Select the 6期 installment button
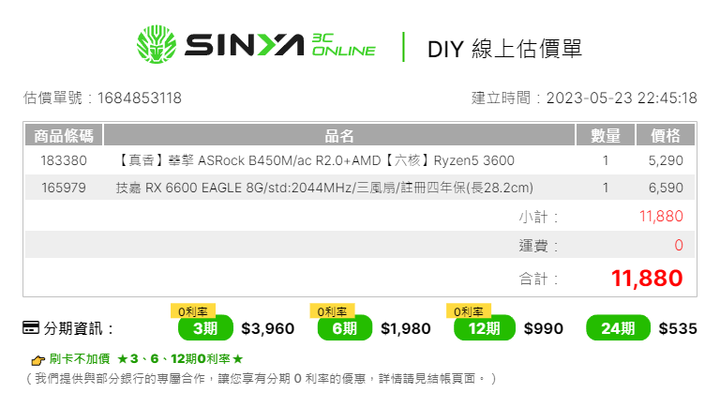720x408 pixels. click(344, 328)
